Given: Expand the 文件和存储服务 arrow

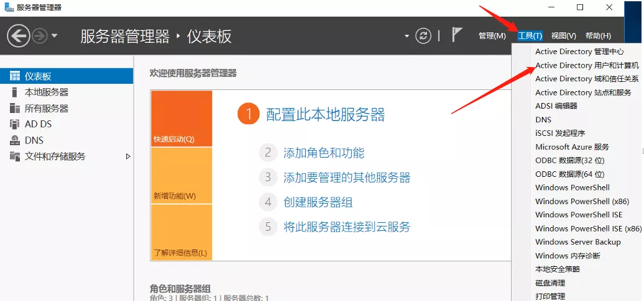Looking at the screenshot, I should 128,156.
